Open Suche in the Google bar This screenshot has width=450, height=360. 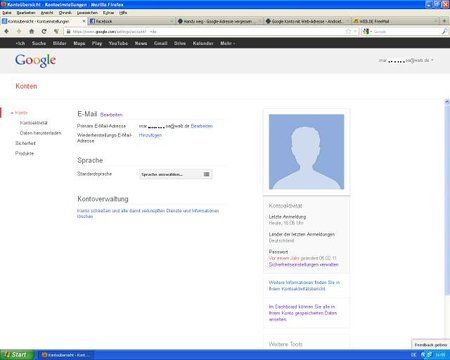(39, 43)
